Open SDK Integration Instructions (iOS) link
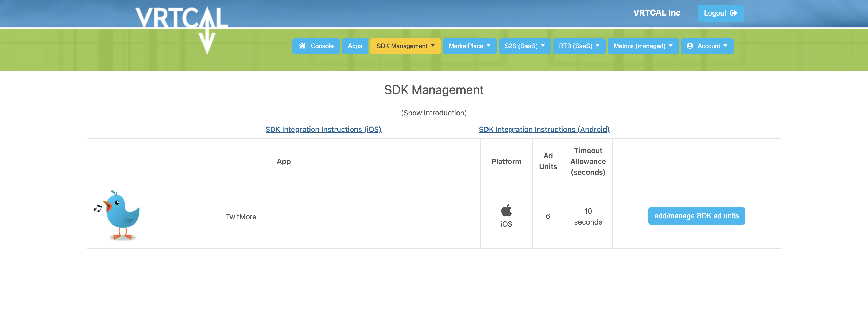The image size is (868, 329). coord(323,129)
